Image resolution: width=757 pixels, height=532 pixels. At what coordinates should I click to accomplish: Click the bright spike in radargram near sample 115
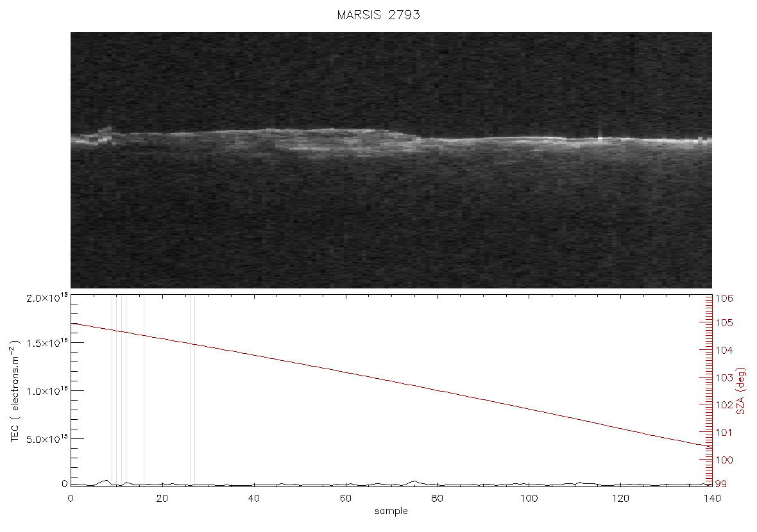(x=600, y=135)
